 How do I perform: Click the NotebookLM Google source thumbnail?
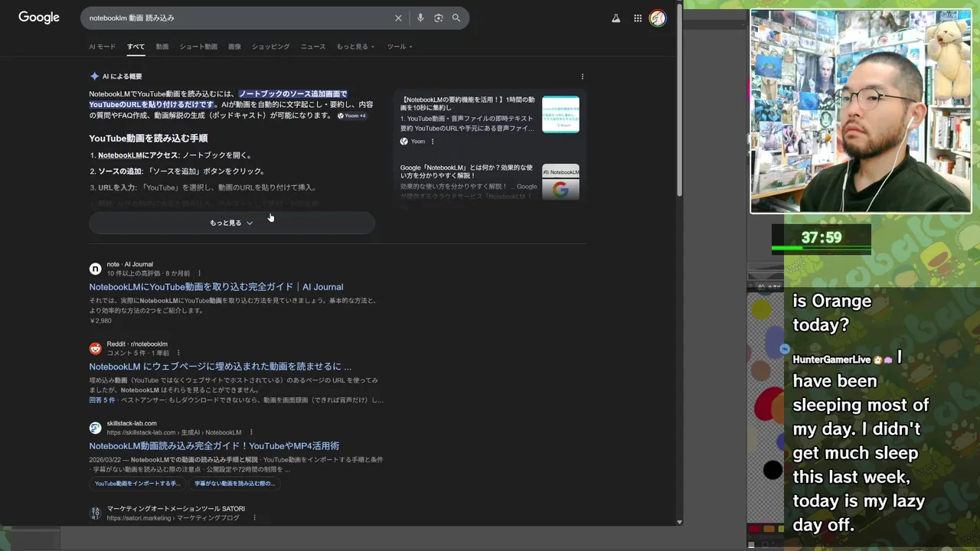tap(560, 182)
